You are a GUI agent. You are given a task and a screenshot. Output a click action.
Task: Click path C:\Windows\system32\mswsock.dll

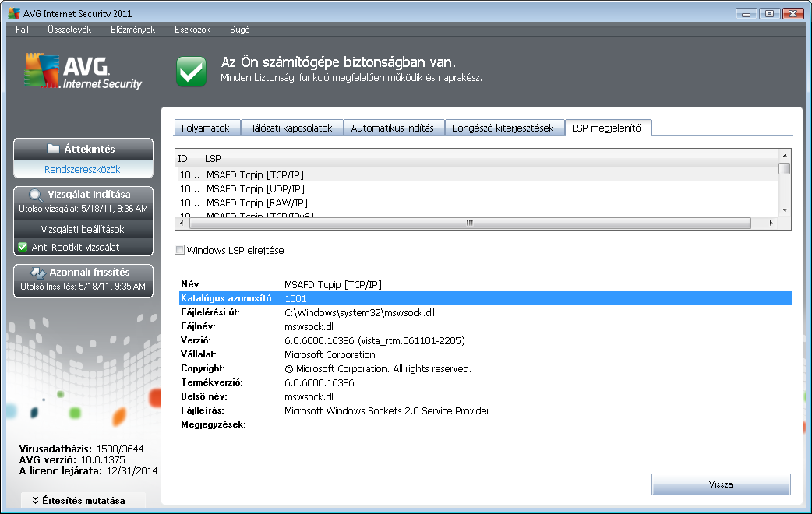[x=359, y=312]
